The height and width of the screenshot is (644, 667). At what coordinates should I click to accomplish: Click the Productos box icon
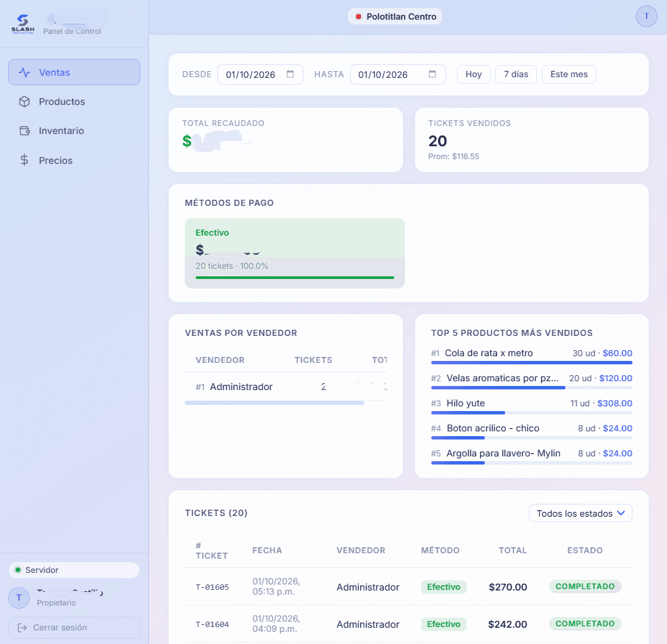tap(24, 102)
